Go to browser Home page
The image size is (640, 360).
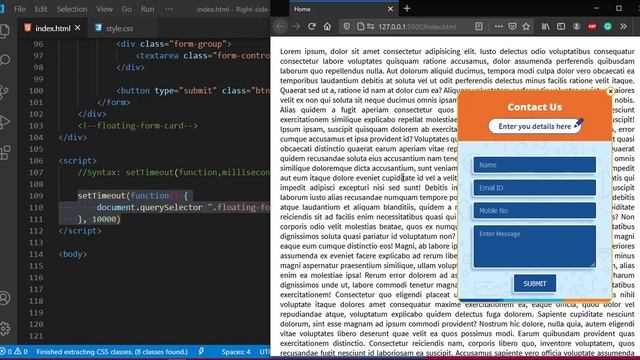point(327,27)
